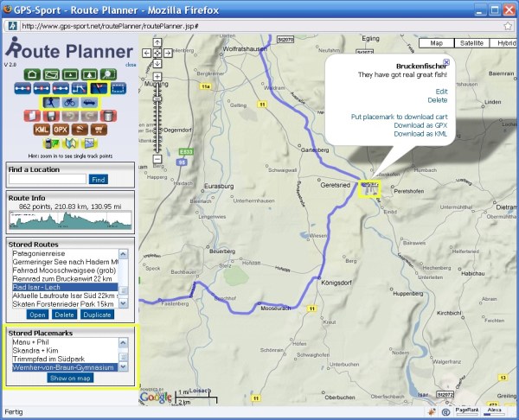Select Trimmpfad im Südpark placemark
519x420 pixels.
tap(65, 359)
